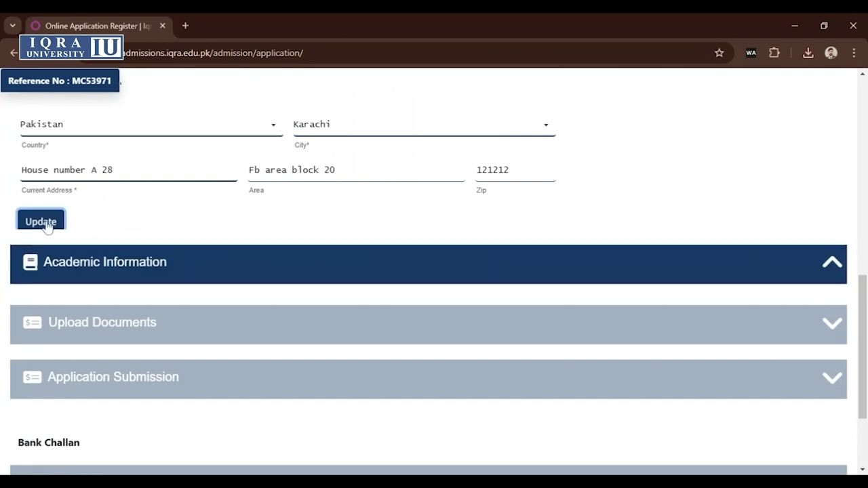The image size is (868, 488).
Task: Click the Zip field showing 121212
Action: (x=515, y=170)
